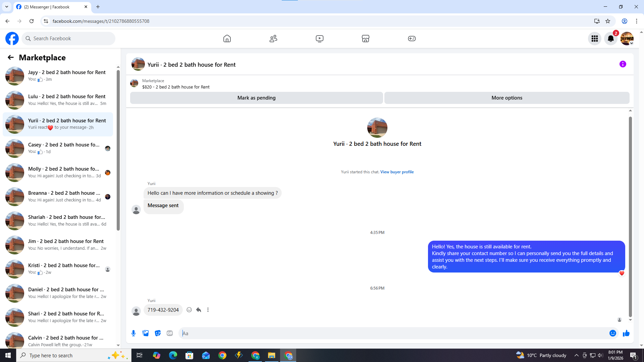Switch to the Video tab

(319, 39)
